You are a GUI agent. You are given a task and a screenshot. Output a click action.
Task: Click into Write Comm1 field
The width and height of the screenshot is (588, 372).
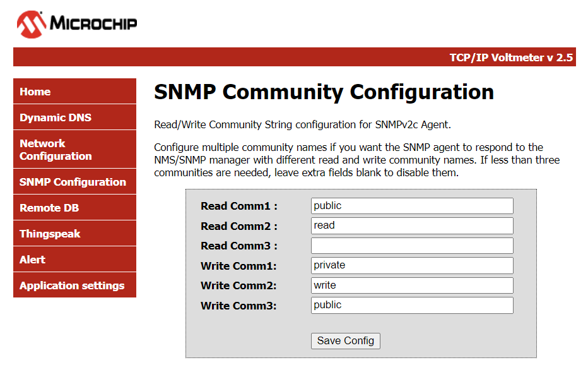coord(412,265)
